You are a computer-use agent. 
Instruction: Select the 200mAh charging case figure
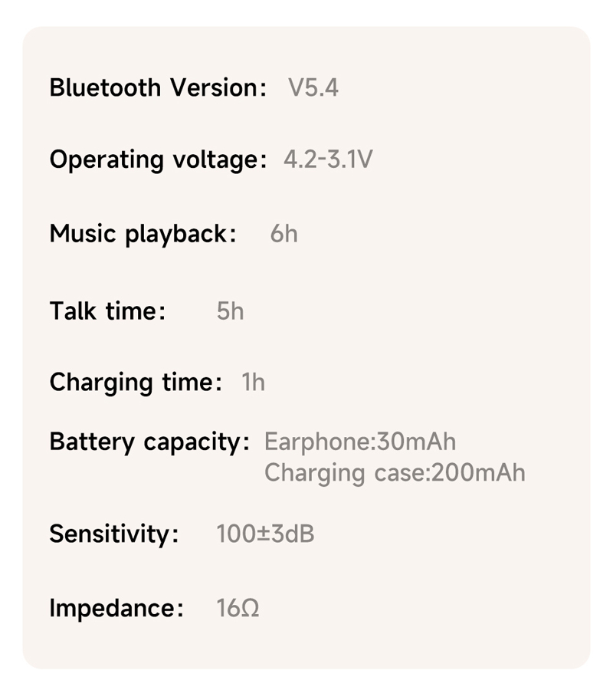coord(479,472)
